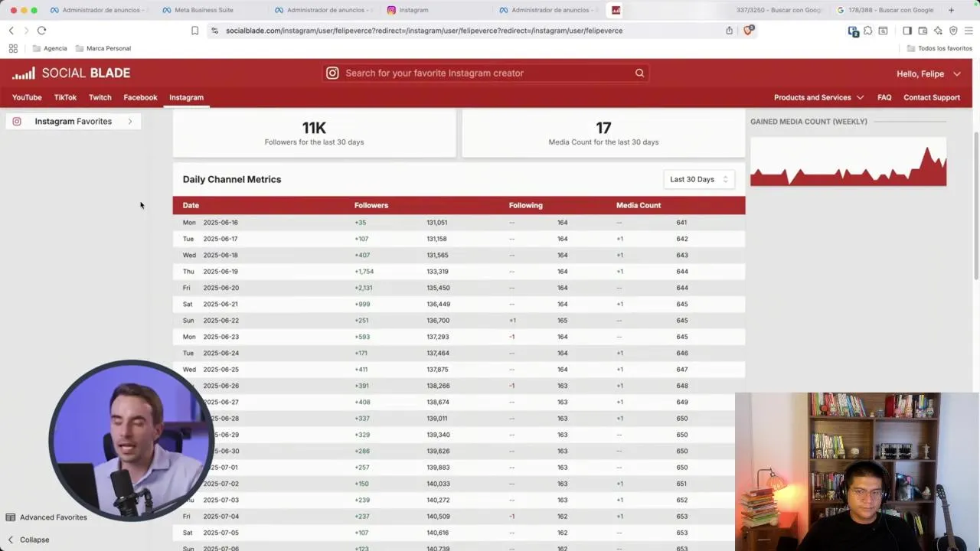Click the 140,033 followers total cell

(438, 484)
